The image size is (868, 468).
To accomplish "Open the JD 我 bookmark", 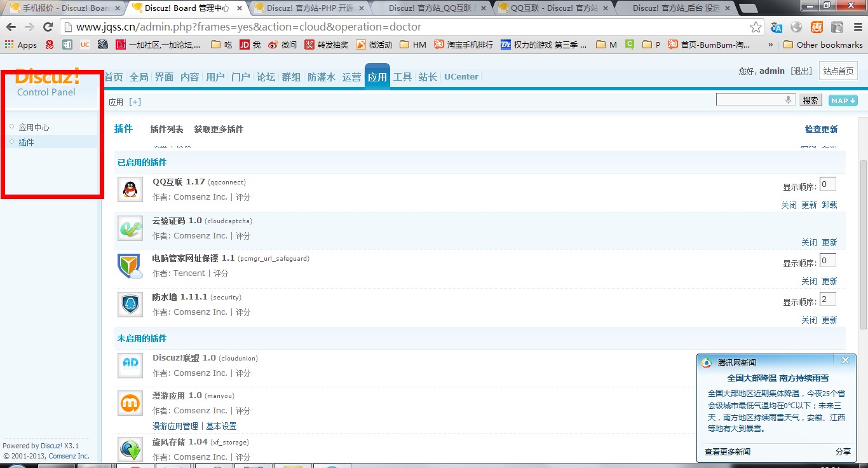I will (250, 45).
